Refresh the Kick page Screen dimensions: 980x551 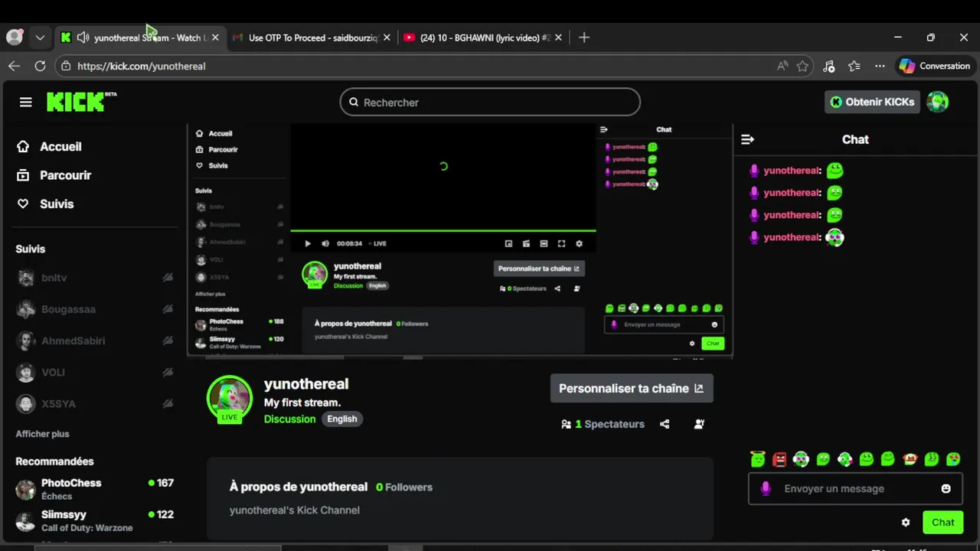(x=40, y=66)
